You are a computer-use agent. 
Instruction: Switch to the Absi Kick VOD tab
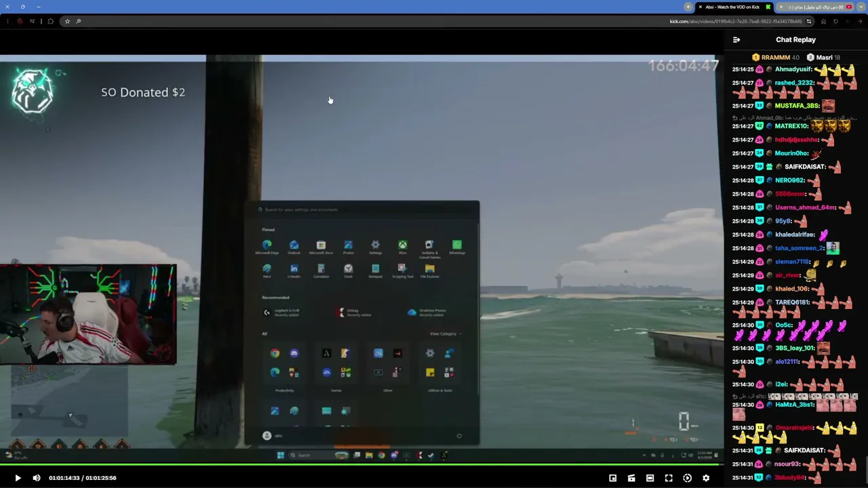(x=733, y=7)
